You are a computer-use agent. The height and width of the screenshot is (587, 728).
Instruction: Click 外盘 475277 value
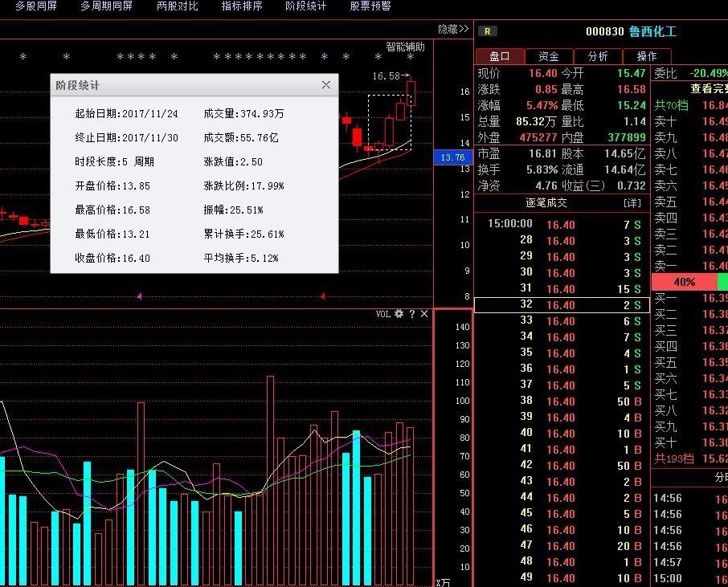pyautogui.click(x=538, y=138)
